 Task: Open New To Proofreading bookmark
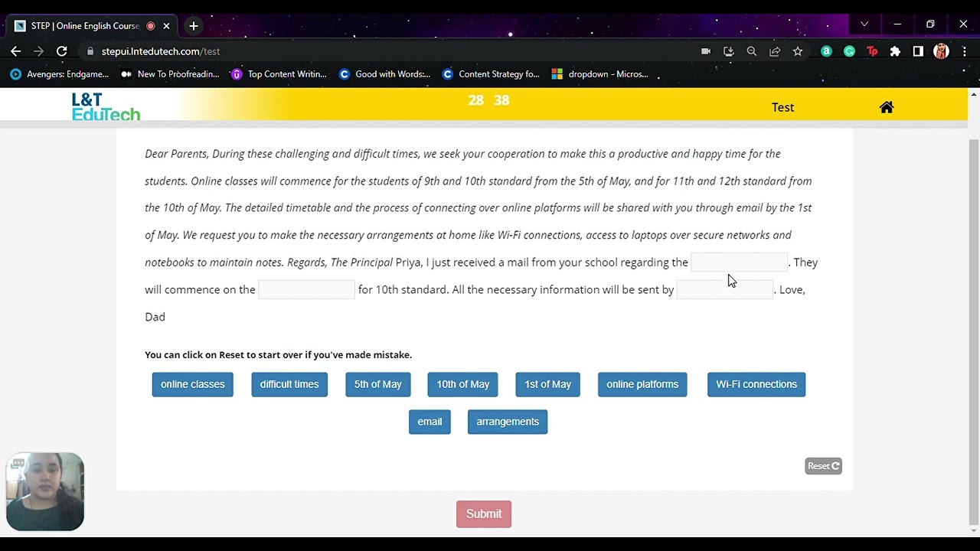click(x=170, y=74)
